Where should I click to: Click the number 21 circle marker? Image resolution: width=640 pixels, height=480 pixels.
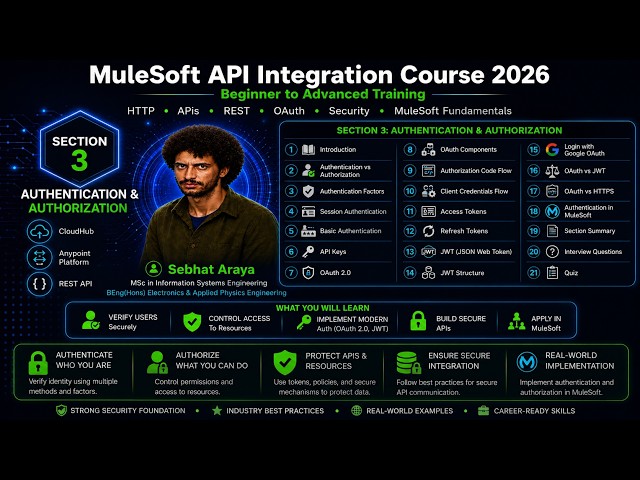click(533, 273)
